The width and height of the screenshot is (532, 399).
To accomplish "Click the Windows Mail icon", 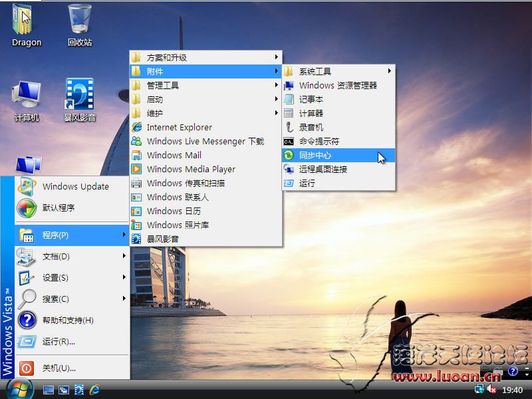I will coord(136,155).
